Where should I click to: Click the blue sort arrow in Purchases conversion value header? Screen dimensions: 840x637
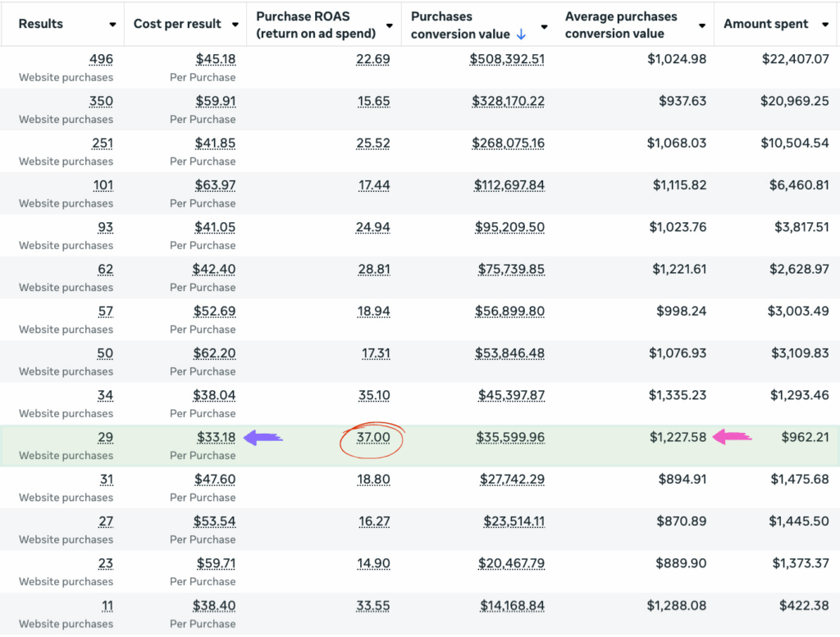(x=520, y=34)
